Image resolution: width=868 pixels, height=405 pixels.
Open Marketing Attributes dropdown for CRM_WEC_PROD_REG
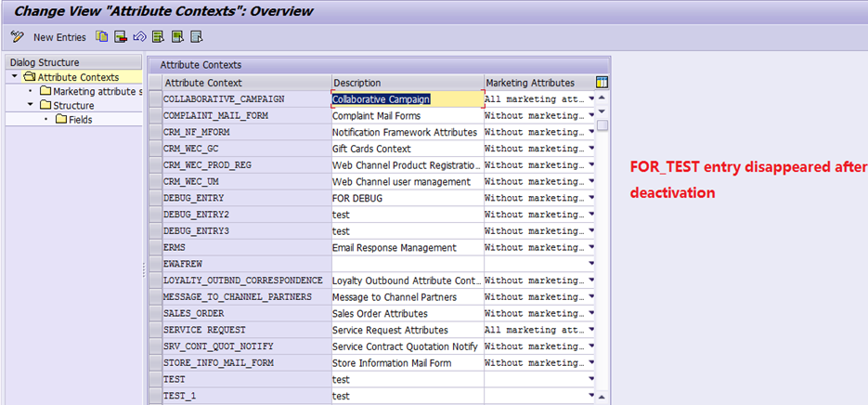(591, 165)
